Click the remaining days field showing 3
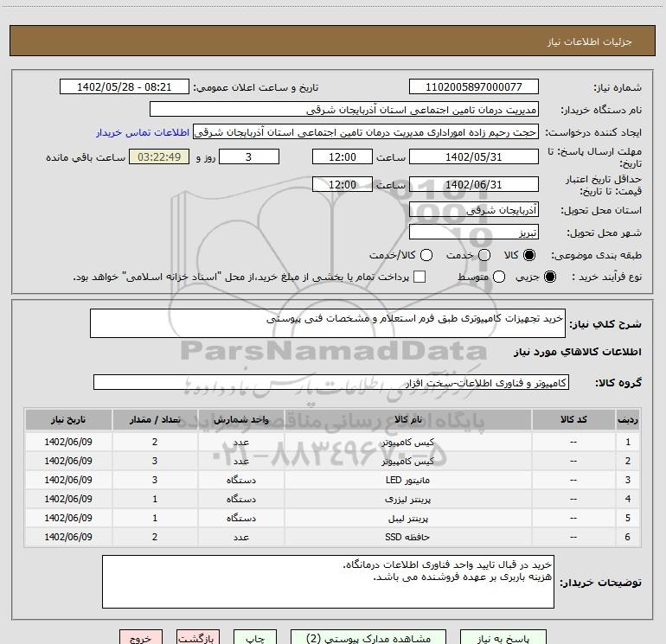666x644 pixels. 249,156
